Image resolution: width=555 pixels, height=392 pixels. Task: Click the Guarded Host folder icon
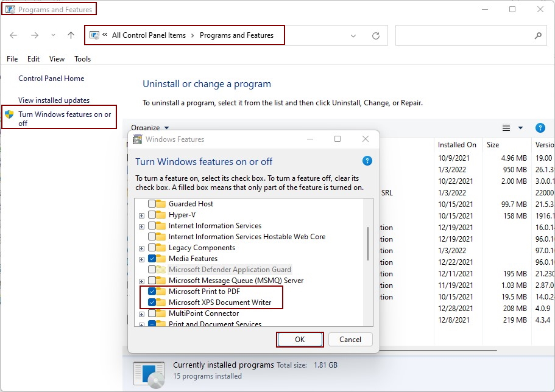tap(161, 204)
